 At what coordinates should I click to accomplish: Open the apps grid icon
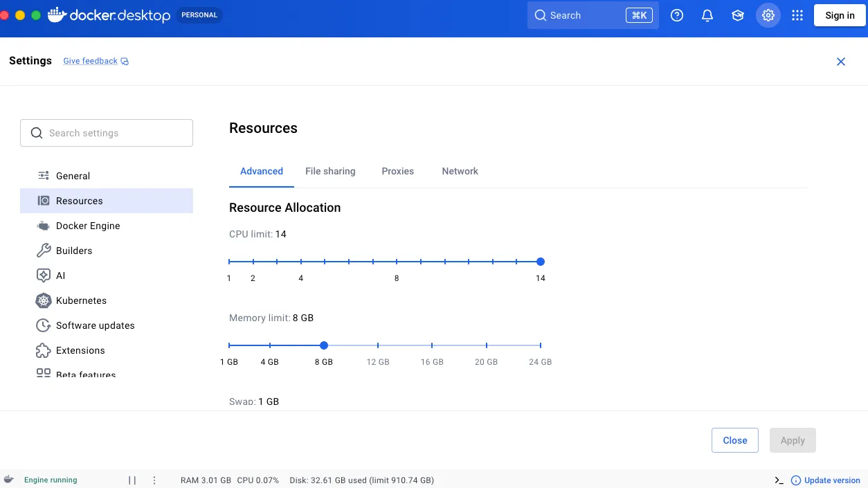[797, 15]
